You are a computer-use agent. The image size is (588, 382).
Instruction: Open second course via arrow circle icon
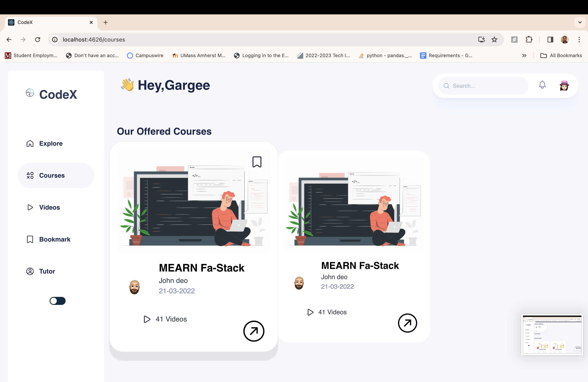click(x=407, y=323)
